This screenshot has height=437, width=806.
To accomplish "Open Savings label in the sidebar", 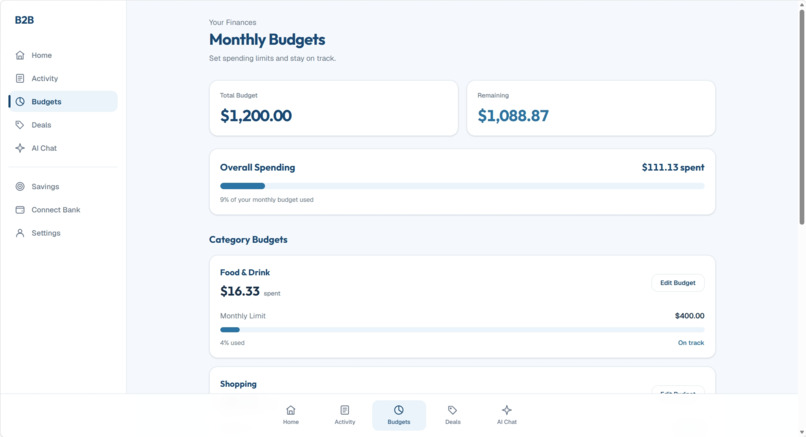I will (45, 186).
